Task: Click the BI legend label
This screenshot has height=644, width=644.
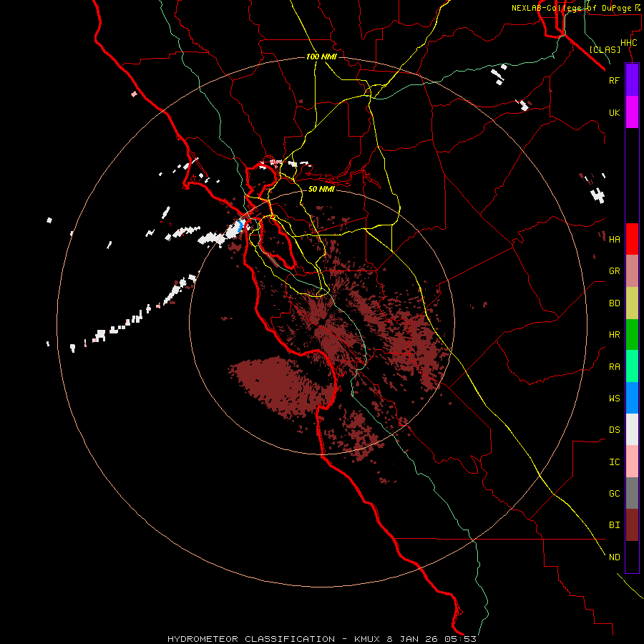Action: [614, 525]
